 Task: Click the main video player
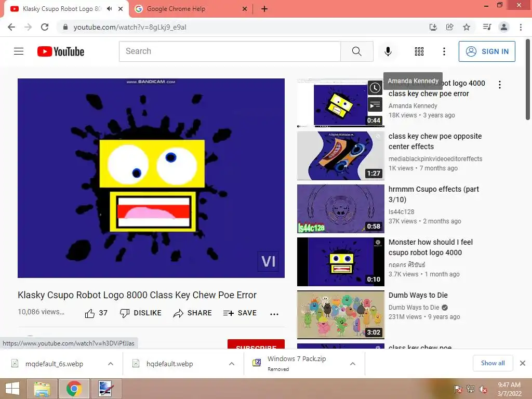[x=151, y=178]
